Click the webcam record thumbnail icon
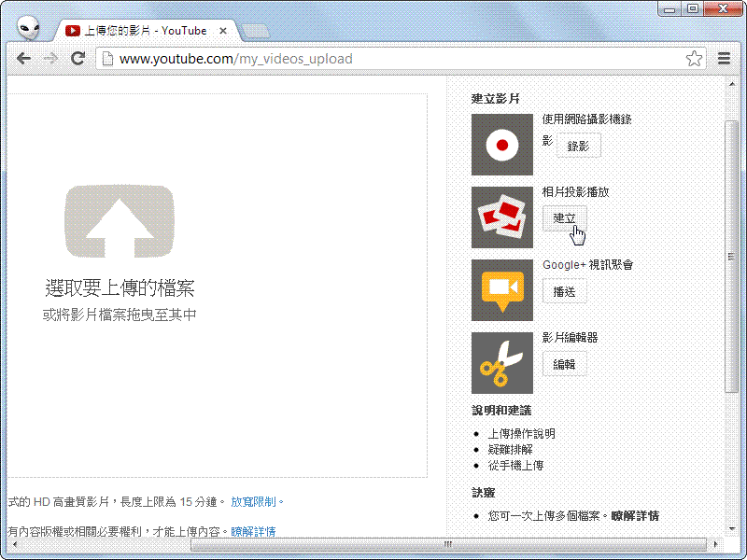 click(502, 145)
